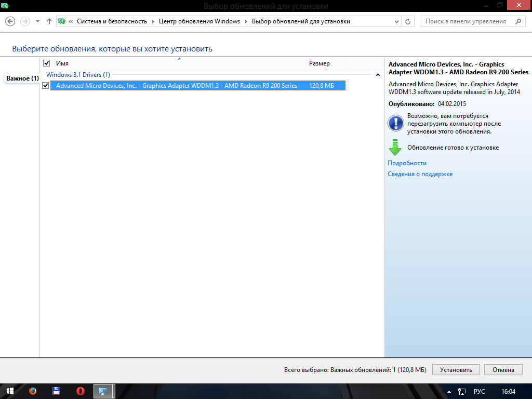This screenshot has height=399, width=532.
Task: Show hidden path via double chevron
Action: (x=71, y=21)
